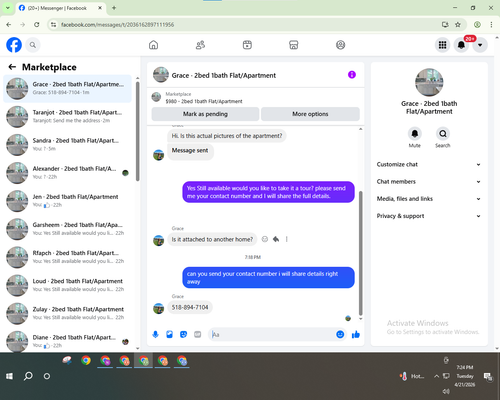Open the Reels video icon in navigation

tap(247, 45)
